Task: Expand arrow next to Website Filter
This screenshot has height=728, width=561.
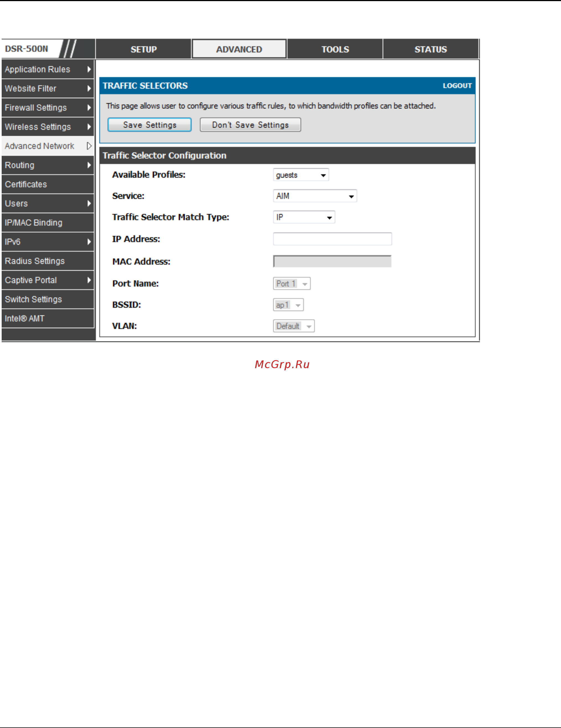Action: tap(89, 89)
